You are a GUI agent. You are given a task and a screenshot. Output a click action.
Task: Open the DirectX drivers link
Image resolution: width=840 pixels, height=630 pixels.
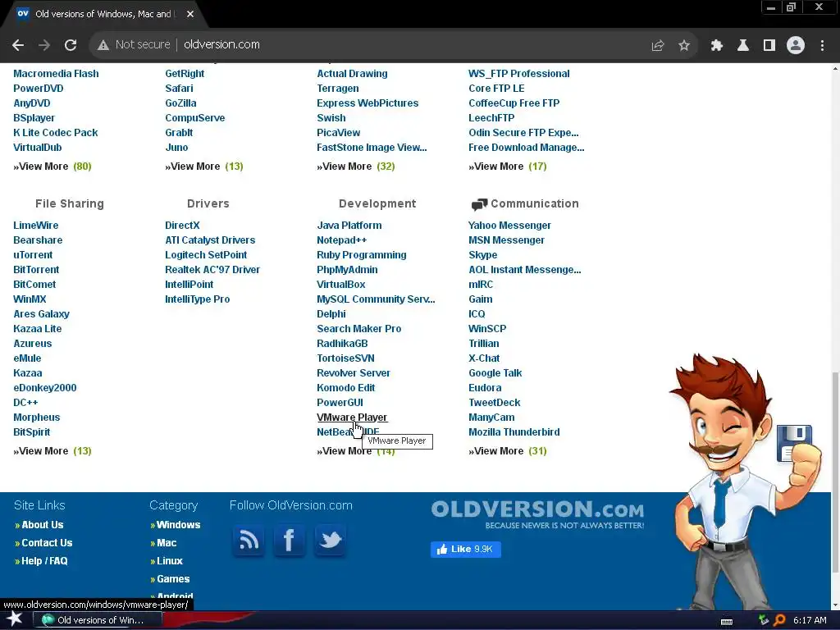click(x=182, y=226)
